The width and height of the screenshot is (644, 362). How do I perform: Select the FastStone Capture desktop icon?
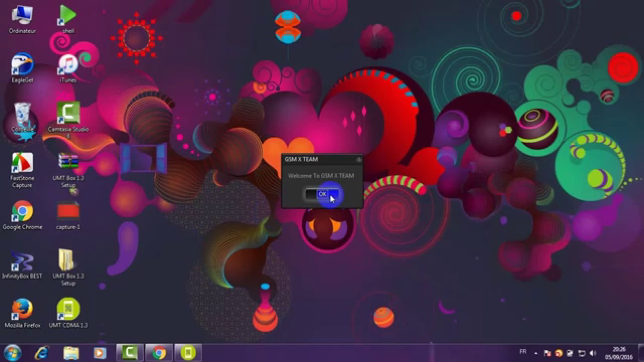(x=22, y=170)
